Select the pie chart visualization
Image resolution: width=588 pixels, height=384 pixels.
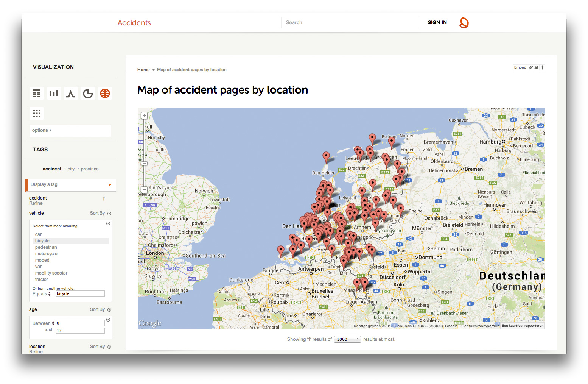click(88, 94)
